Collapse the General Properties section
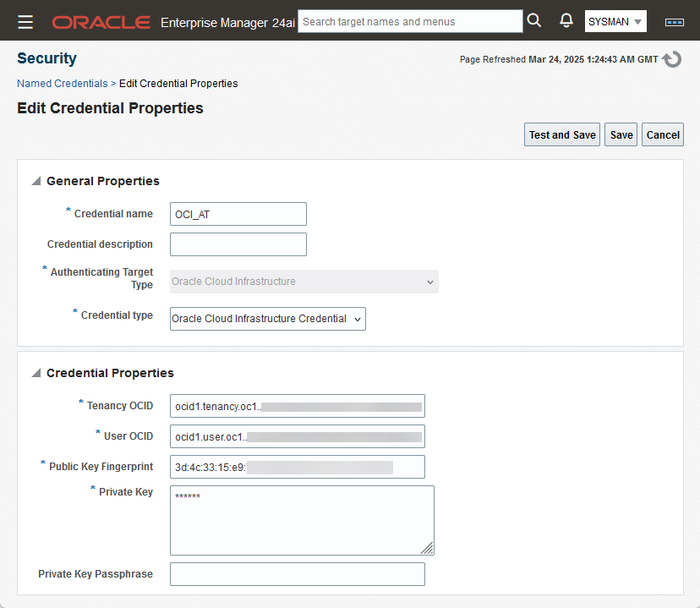 point(36,181)
